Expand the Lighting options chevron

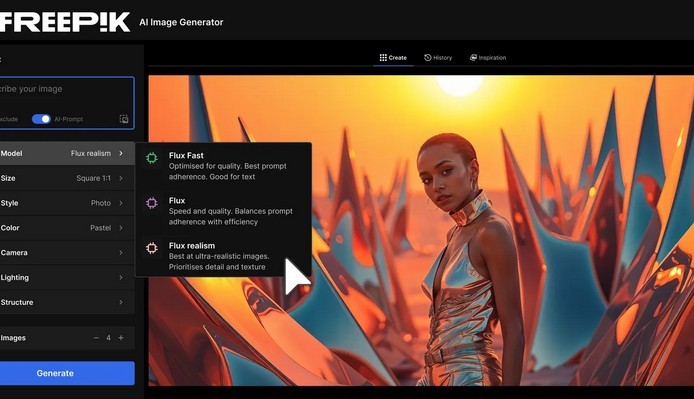(x=121, y=277)
